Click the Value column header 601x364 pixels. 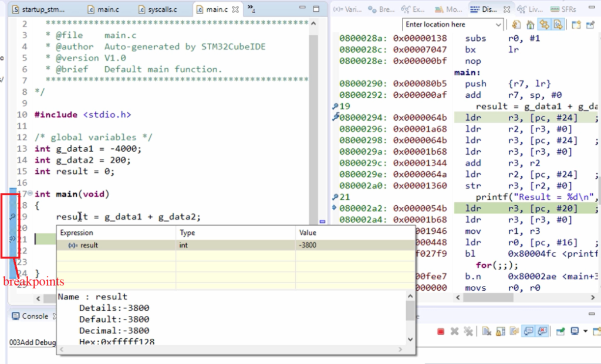coord(355,233)
